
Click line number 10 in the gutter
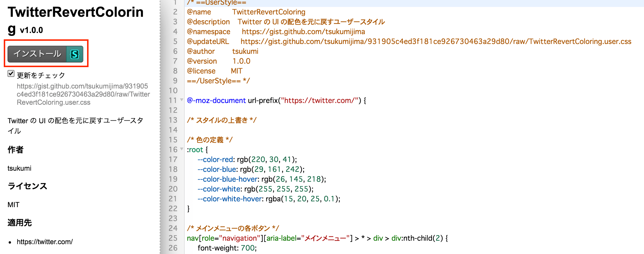[173, 91]
